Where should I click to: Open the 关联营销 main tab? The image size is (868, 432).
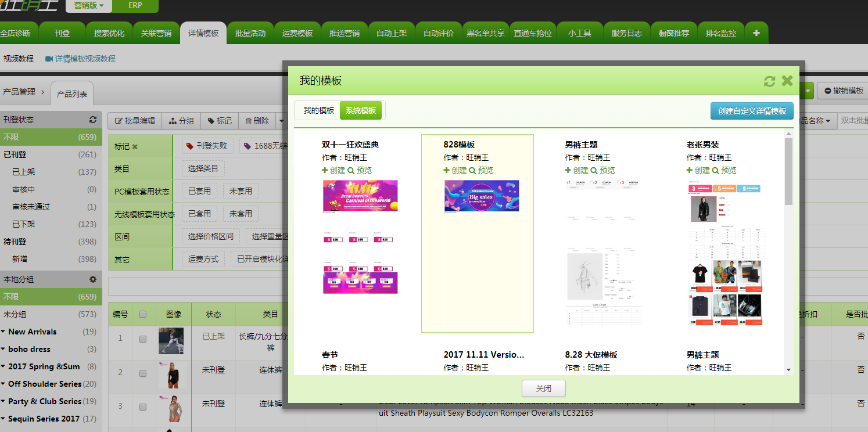point(156,33)
